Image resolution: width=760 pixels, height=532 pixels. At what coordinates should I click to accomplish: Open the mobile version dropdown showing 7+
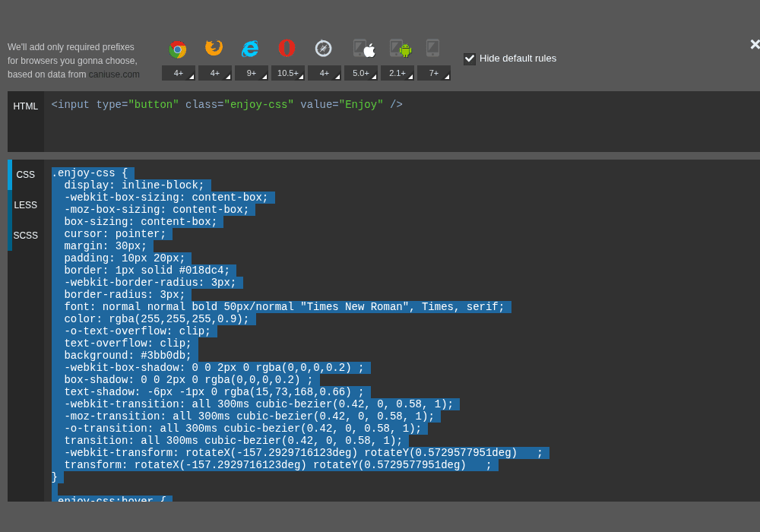pos(434,73)
